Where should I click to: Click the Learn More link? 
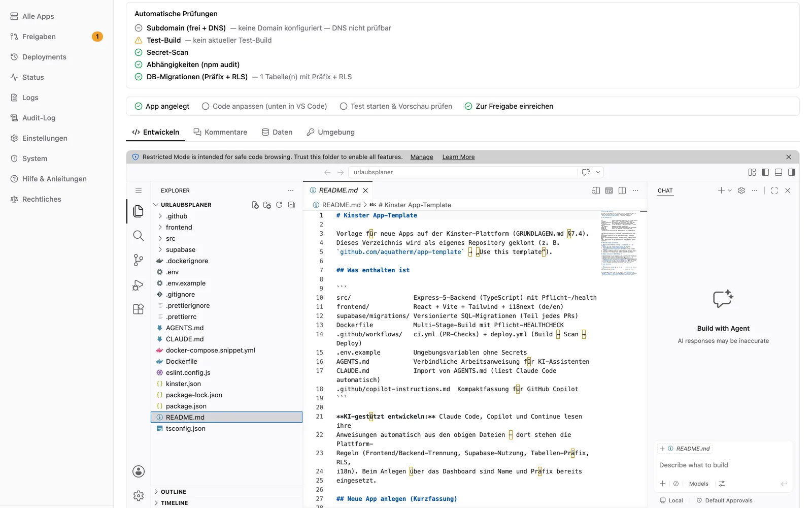coord(458,157)
